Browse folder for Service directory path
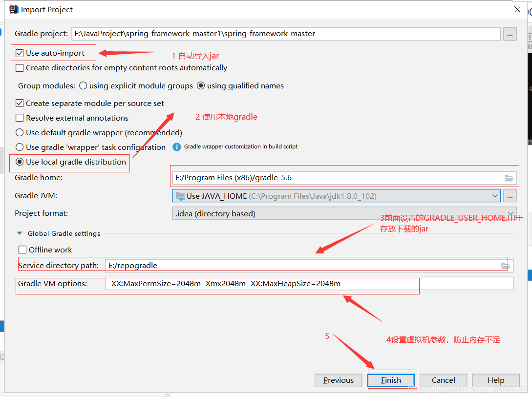This screenshot has height=397, width=532. click(x=506, y=266)
